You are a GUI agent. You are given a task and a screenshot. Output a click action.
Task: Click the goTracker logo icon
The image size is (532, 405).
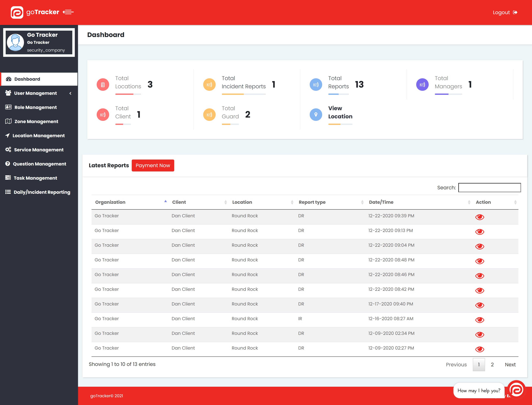[17, 12]
